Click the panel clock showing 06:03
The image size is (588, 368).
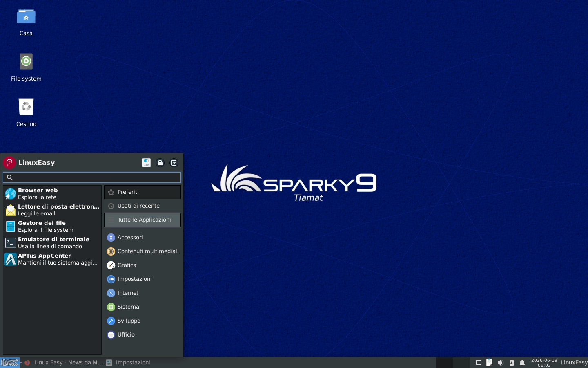544,363
